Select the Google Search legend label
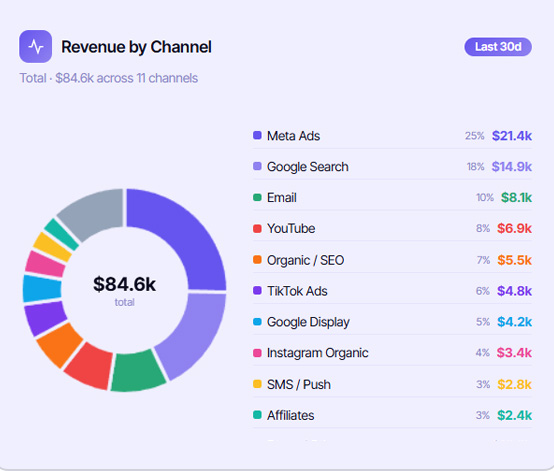 point(308,167)
